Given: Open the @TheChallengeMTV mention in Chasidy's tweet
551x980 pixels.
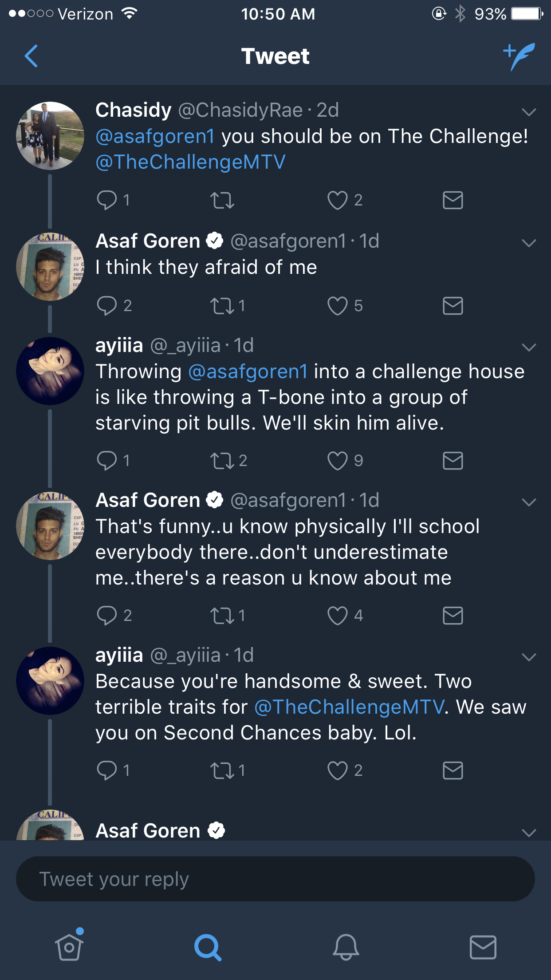Looking at the screenshot, I should click(x=191, y=162).
